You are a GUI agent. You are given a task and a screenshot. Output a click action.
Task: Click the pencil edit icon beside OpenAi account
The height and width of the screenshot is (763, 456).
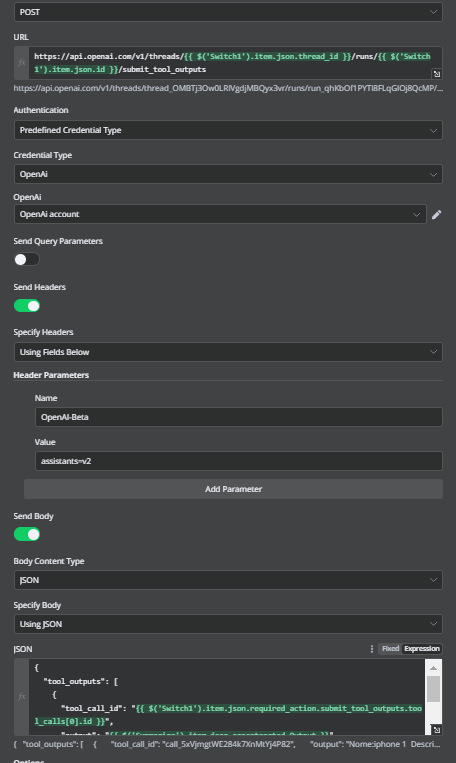[437, 215]
